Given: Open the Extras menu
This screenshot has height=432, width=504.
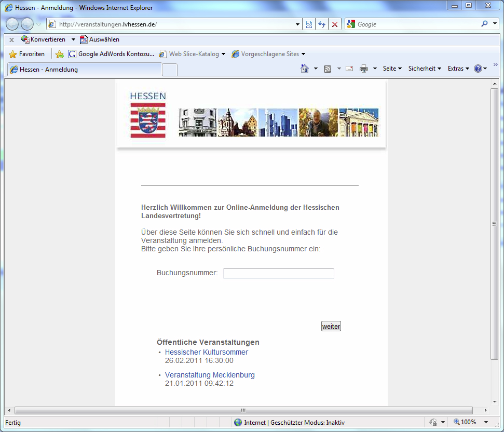Looking at the screenshot, I should pyautogui.click(x=458, y=69).
